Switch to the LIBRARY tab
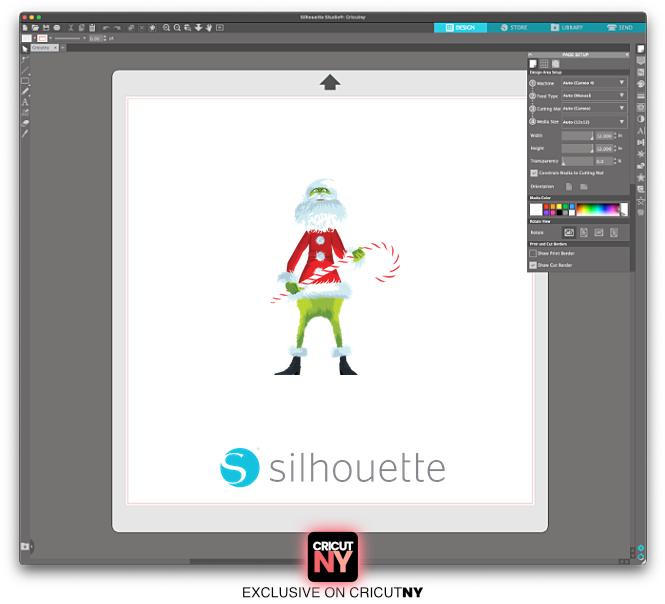The width and height of the screenshot is (665, 604). click(x=567, y=28)
